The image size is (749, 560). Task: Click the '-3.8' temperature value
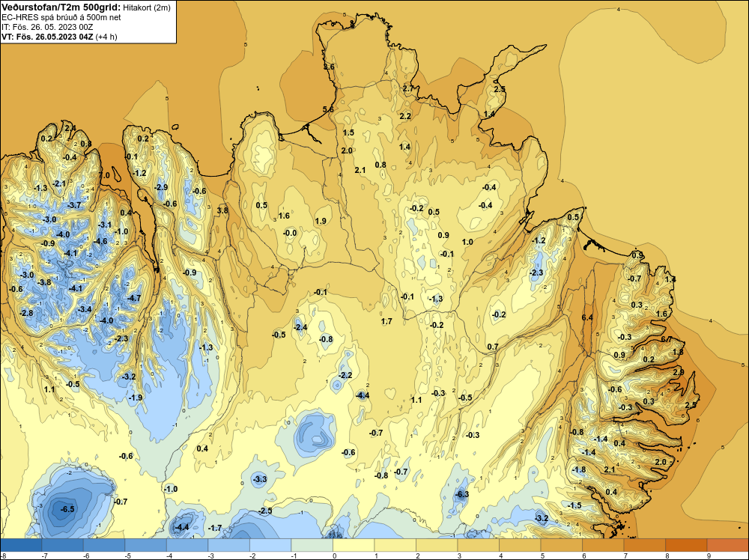pyautogui.click(x=44, y=282)
